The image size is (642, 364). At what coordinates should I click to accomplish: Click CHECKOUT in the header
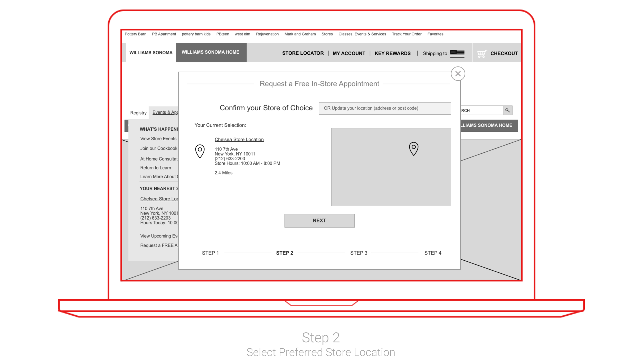[x=504, y=53]
